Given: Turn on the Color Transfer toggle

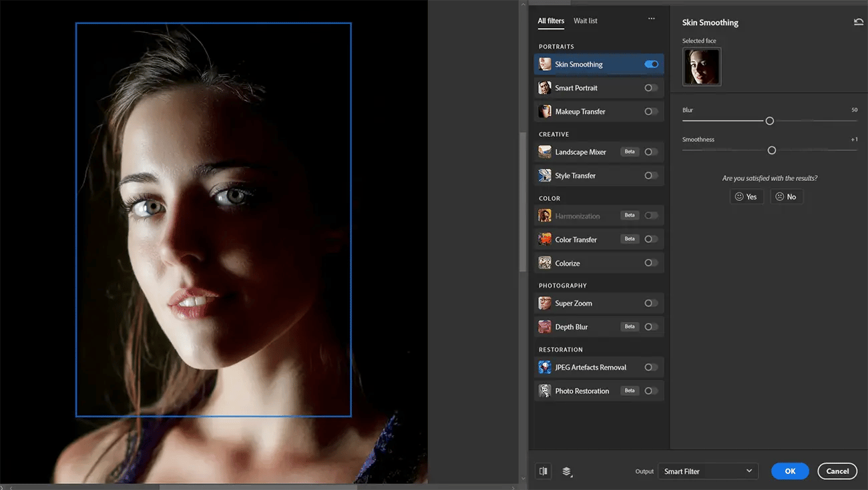Looking at the screenshot, I should (x=651, y=239).
